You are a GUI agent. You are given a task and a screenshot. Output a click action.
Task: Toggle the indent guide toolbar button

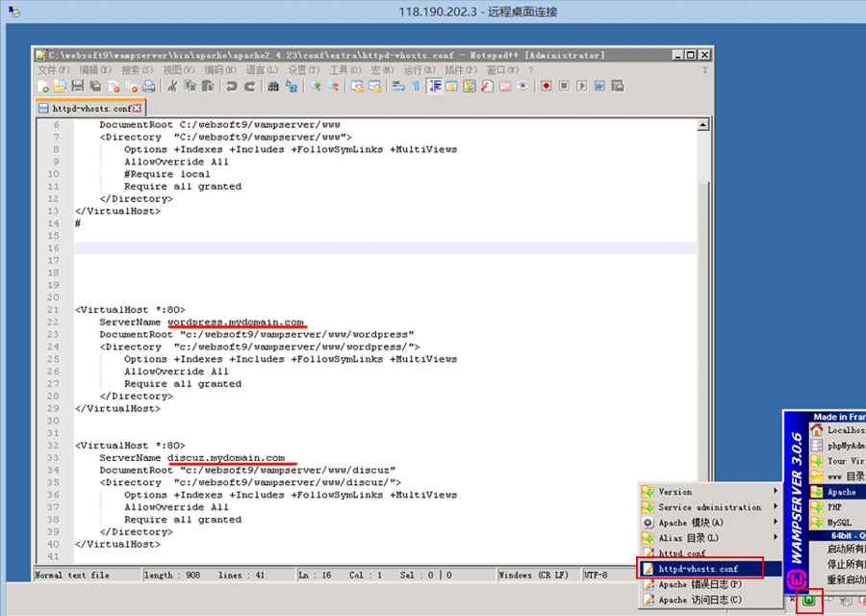[435, 87]
